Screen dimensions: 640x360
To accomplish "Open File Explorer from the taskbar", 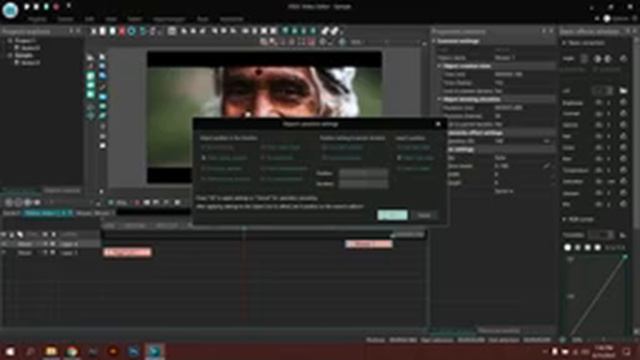I will (x=51, y=351).
